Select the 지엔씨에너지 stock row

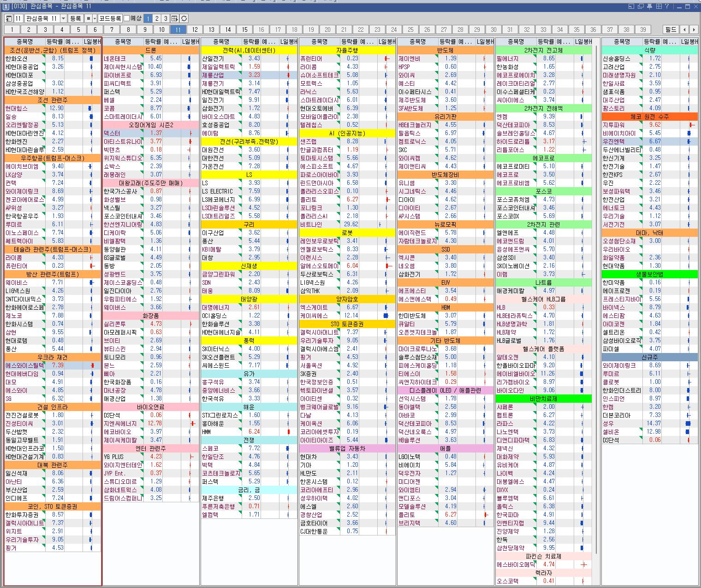(151, 423)
